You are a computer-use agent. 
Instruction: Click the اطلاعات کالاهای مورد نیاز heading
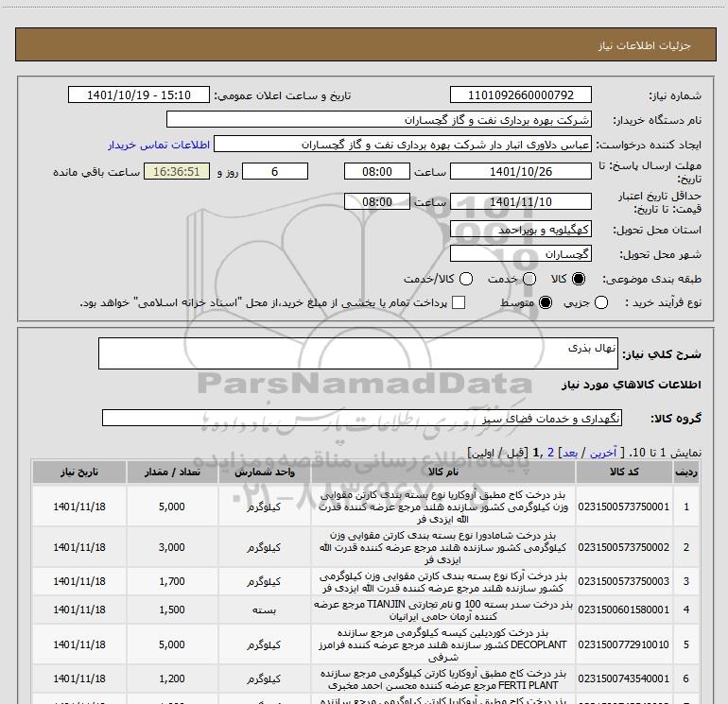coord(631,385)
